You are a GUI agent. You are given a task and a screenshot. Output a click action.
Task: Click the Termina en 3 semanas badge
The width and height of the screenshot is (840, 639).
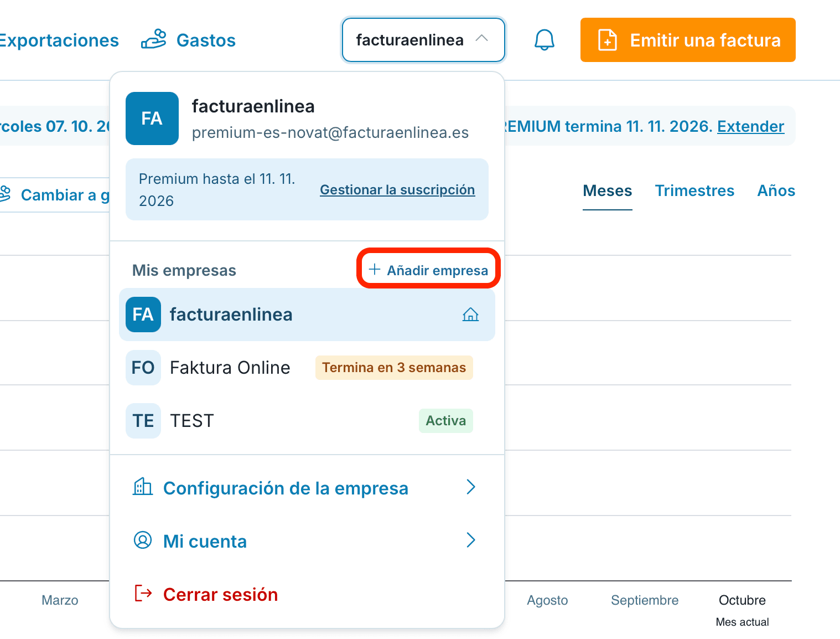click(x=394, y=368)
